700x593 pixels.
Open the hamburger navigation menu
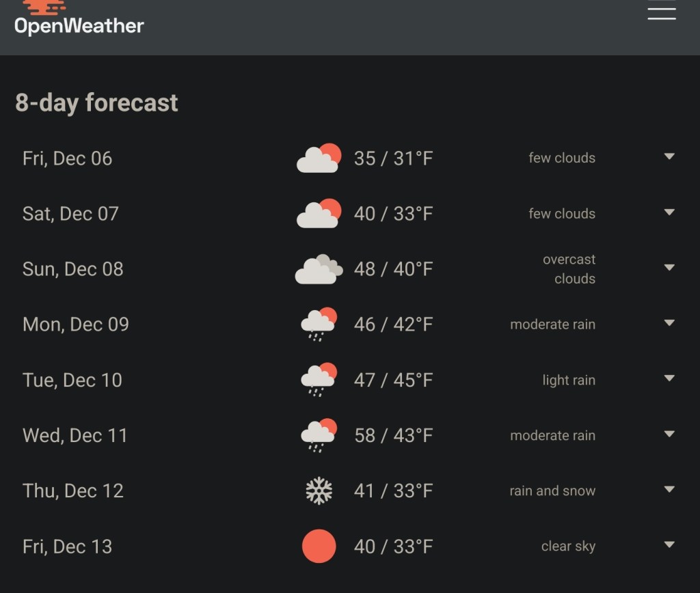pyautogui.click(x=661, y=12)
